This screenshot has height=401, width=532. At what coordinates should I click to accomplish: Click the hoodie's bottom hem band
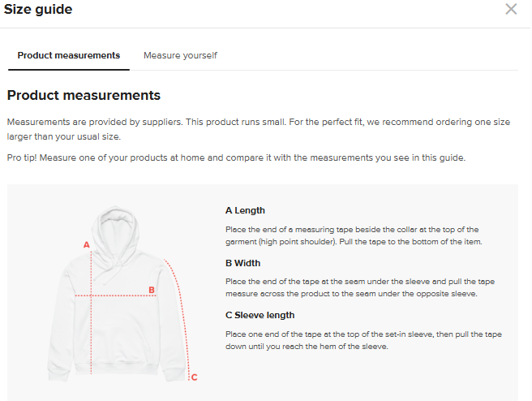click(120, 369)
